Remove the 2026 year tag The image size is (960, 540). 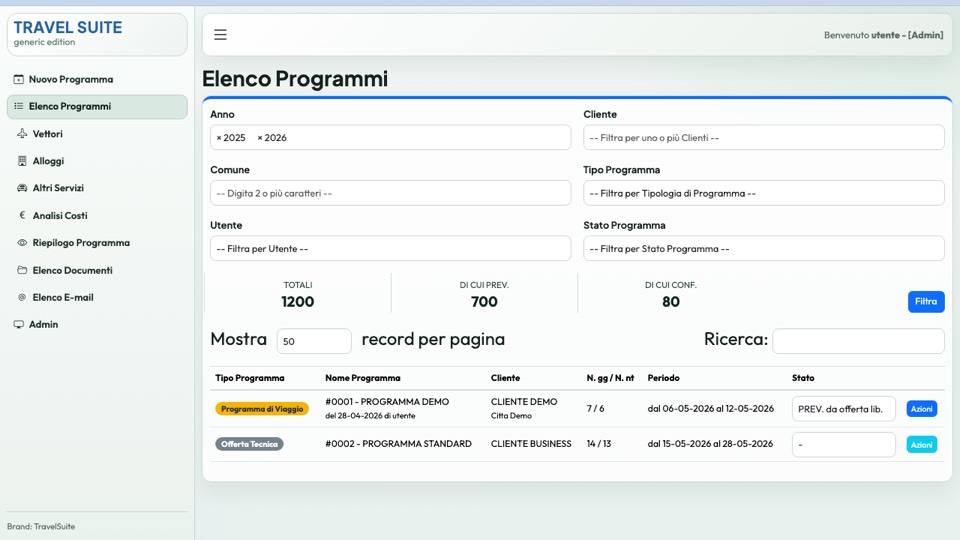[260, 138]
